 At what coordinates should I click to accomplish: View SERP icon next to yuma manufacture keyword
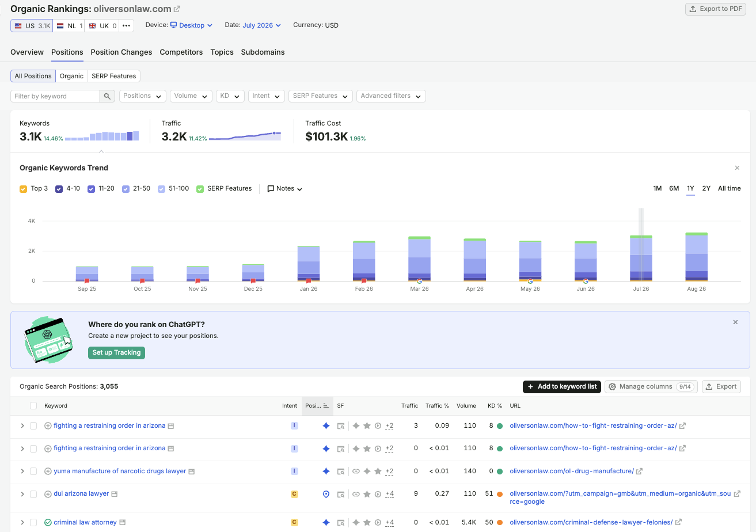coord(192,472)
